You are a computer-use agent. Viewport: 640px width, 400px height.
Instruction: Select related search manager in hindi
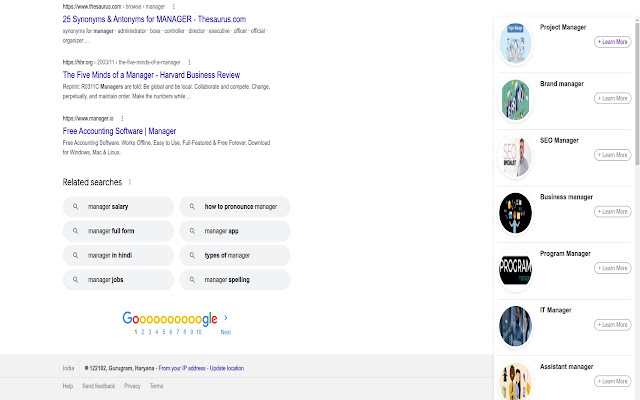coord(118,256)
